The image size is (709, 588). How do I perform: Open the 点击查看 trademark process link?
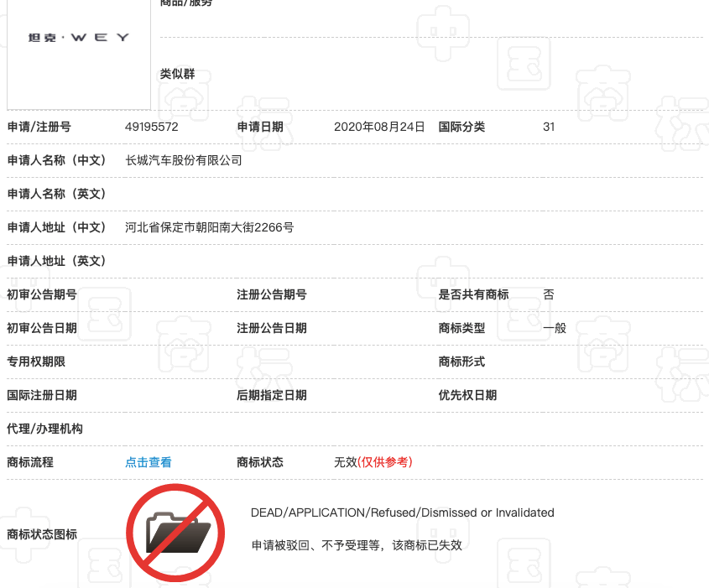click(149, 461)
